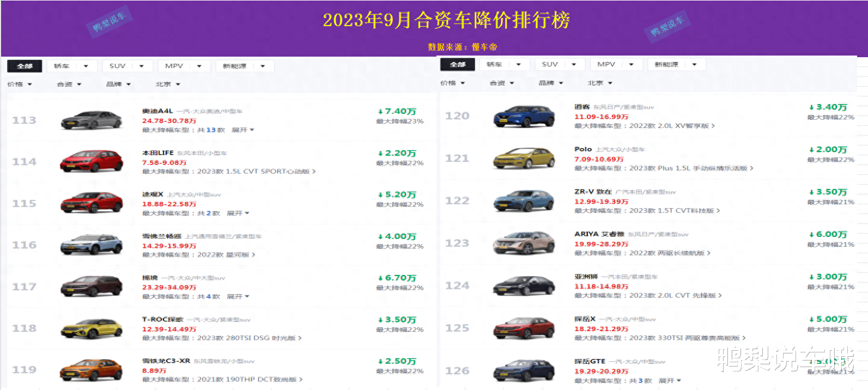Follow the 2021款 190THP DCT致尚版 link
Screen dimensions: 868x390
[x=250, y=380]
